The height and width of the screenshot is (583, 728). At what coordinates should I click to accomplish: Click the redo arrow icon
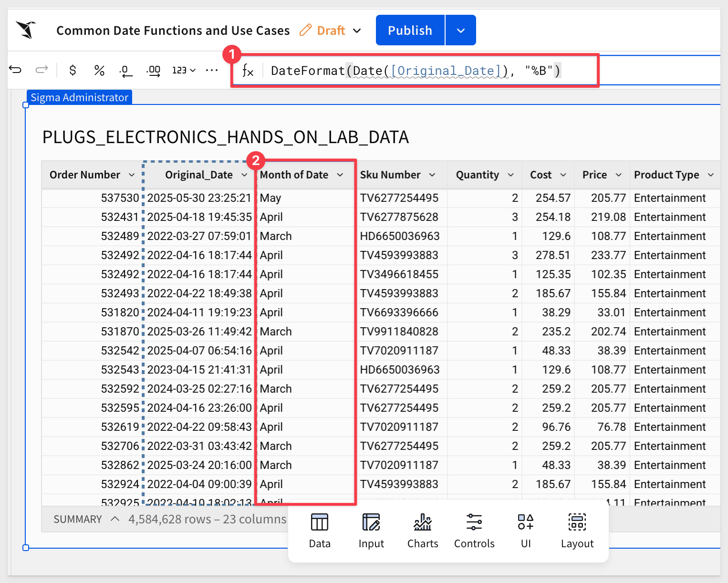click(x=42, y=70)
